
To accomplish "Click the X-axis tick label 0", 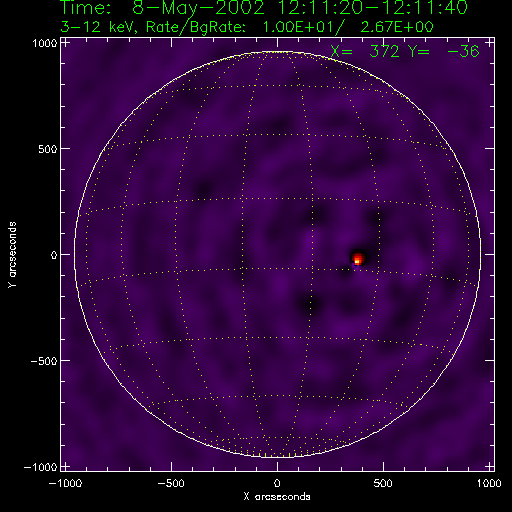I will [x=277, y=483].
